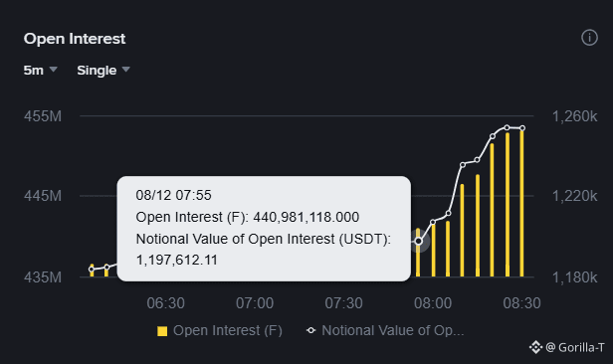Toggle the Notional Value legend series

point(385,331)
